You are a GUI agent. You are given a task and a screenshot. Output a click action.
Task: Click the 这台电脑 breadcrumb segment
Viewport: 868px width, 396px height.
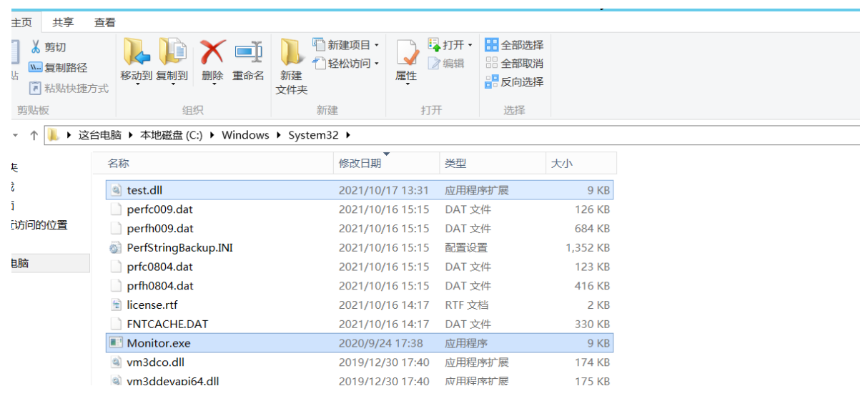point(100,135)
